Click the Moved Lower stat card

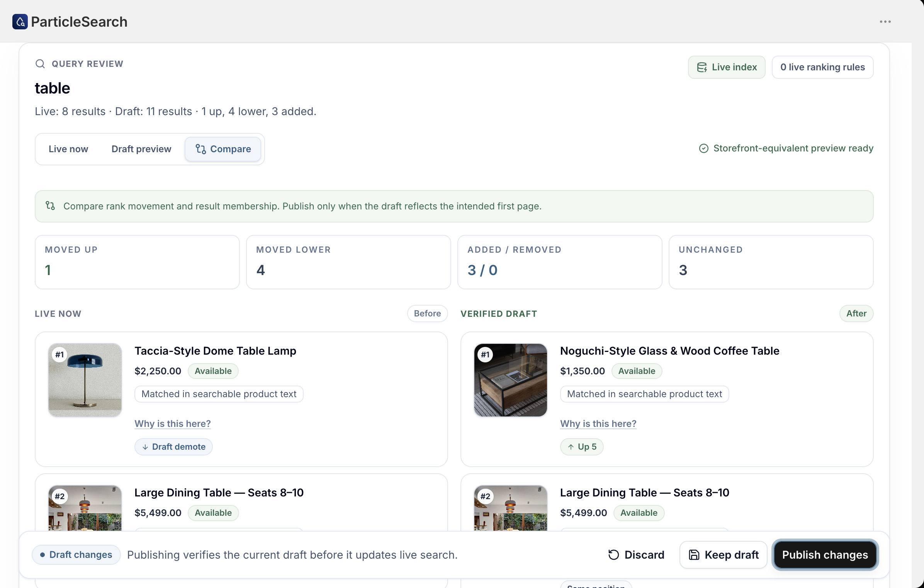coord(348,262)
